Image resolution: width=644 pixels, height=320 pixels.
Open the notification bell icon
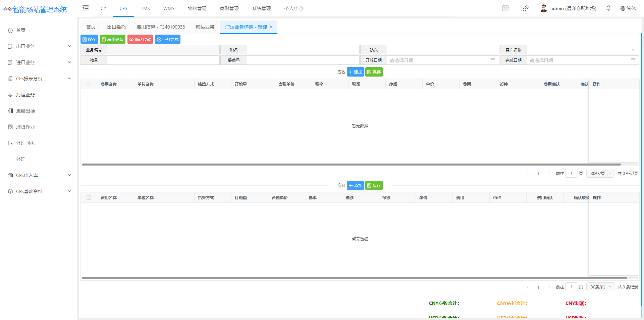tap(608, 8)
